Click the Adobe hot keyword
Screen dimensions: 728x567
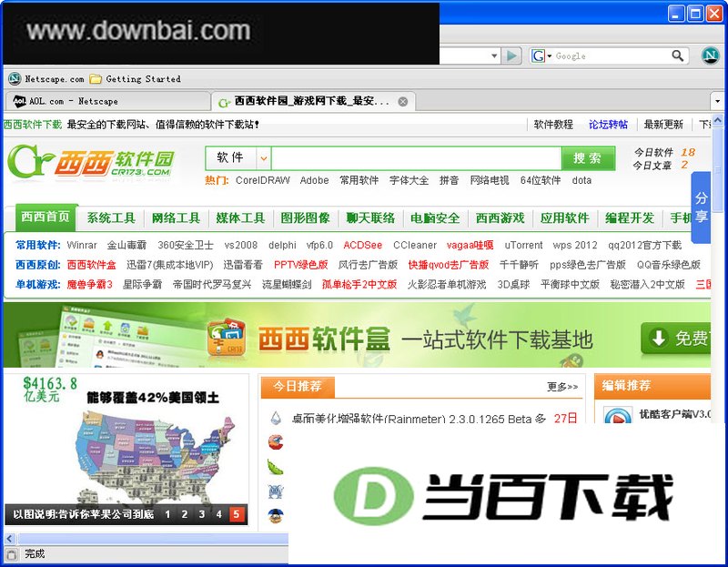coord(314,180)
